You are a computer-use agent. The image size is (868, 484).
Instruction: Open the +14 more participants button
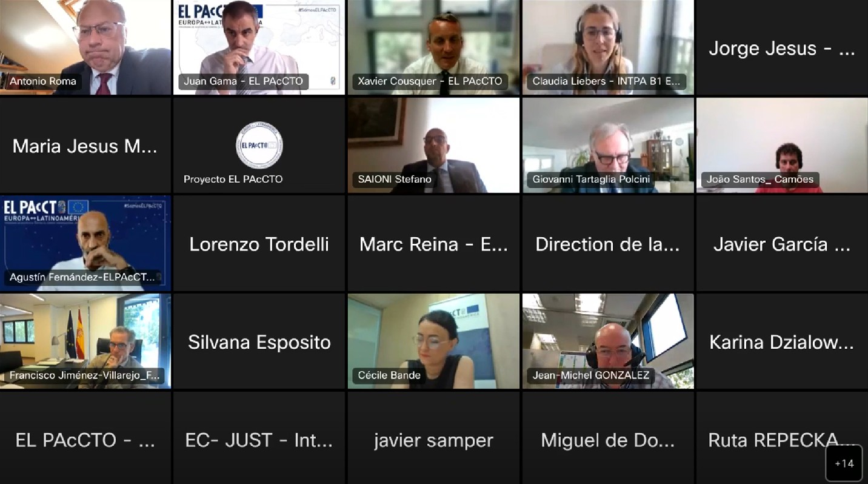click(844, 463)
